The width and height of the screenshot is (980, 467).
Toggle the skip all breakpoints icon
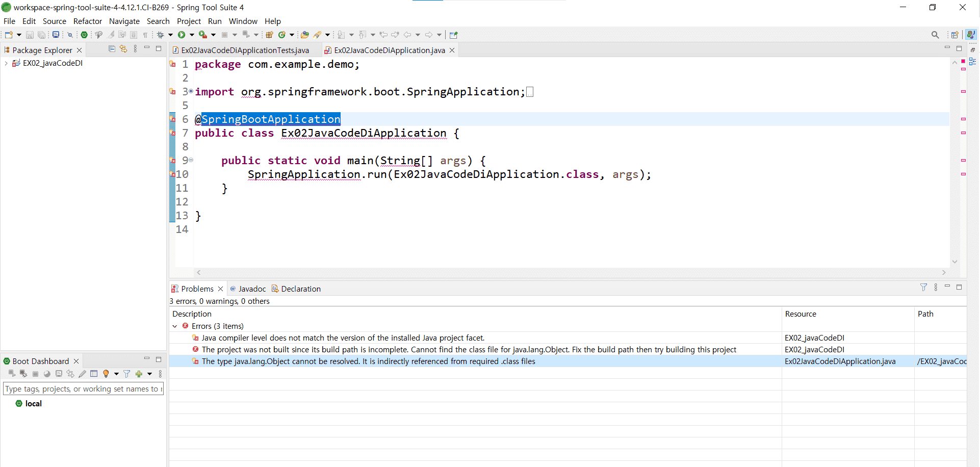(70, 35)
